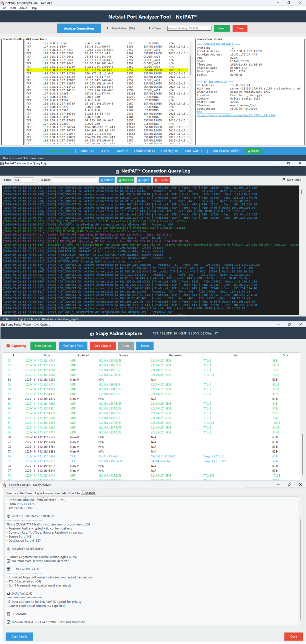Click the green Export button in status bar
Screen dimensions: 306x644
click(x=253, y=151)
